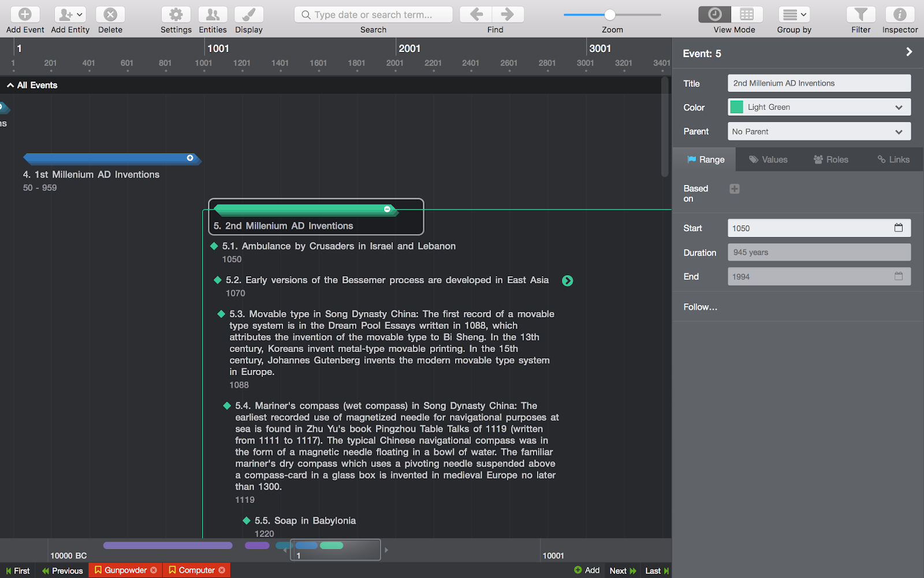This screenshot has width=924, height=578.
Task: Click overview right scroll arrow
Action: click(x=386, y=550)
